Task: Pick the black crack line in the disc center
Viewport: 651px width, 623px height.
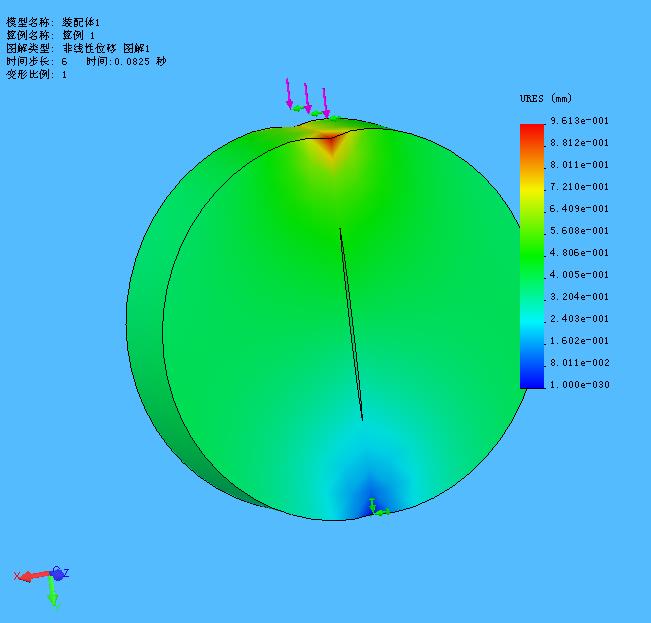Action: coord(351,324)
